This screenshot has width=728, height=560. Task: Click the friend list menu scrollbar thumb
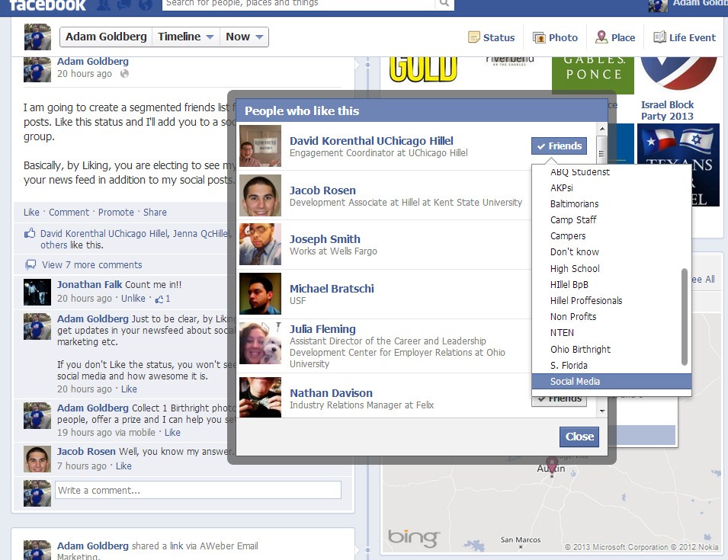684,317
